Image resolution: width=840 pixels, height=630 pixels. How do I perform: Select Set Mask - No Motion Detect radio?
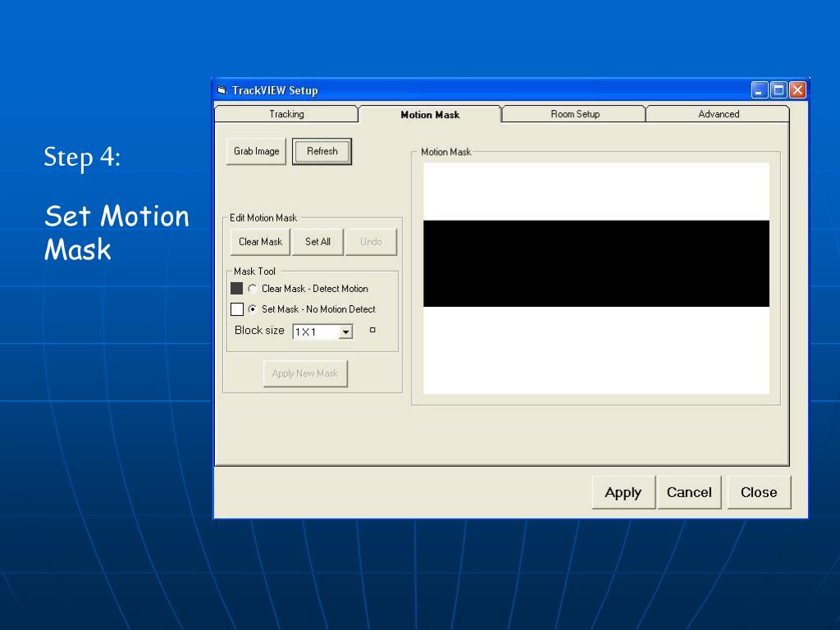click(x=253, y=309)
